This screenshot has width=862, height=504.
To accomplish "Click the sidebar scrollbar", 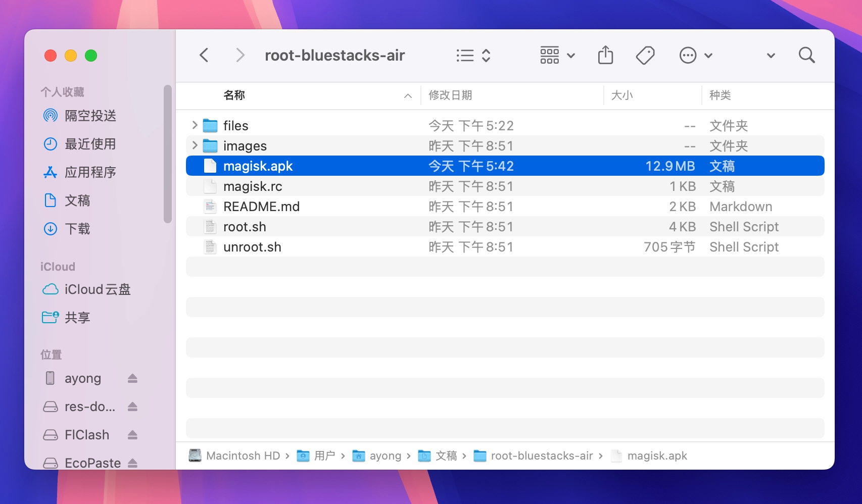I will pyautogui.click(x=168, y=154).
